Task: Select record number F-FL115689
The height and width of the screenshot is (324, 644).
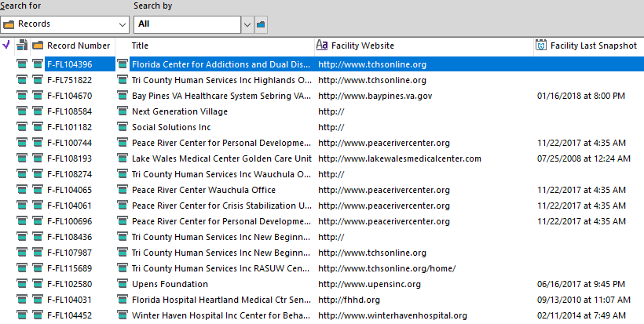Action: (69, 268)
